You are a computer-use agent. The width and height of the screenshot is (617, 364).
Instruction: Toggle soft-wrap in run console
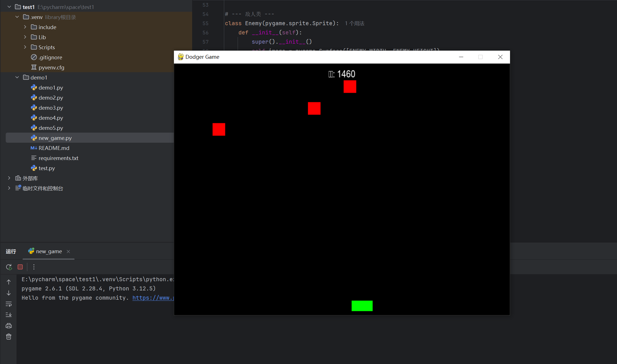coord(9,304)
